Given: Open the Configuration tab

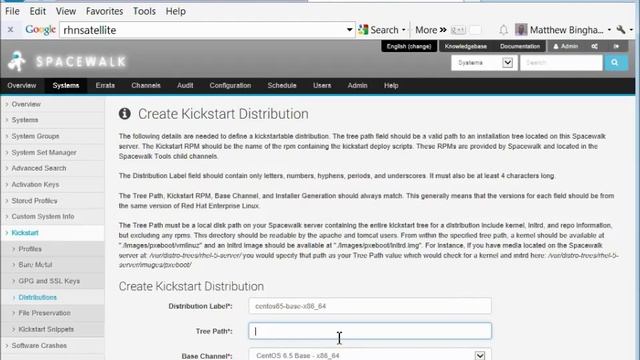Looking at the screenshot, I should pyautogui.click(x=230, y=85).
